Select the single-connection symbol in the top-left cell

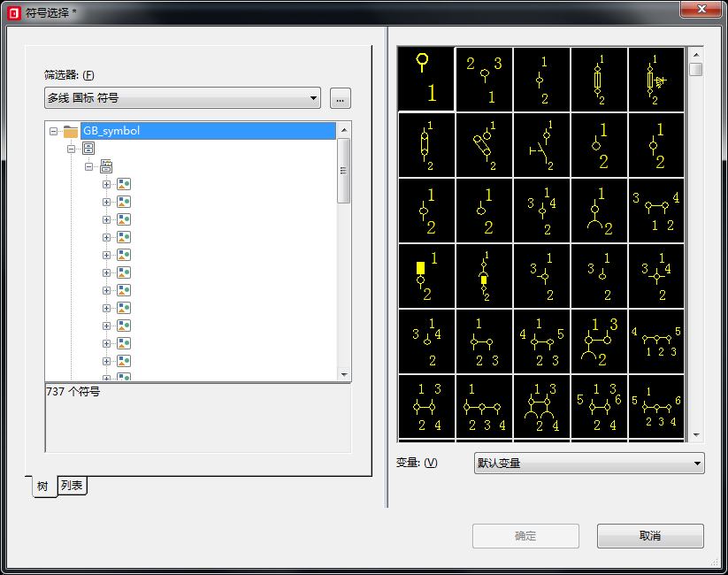426,79
